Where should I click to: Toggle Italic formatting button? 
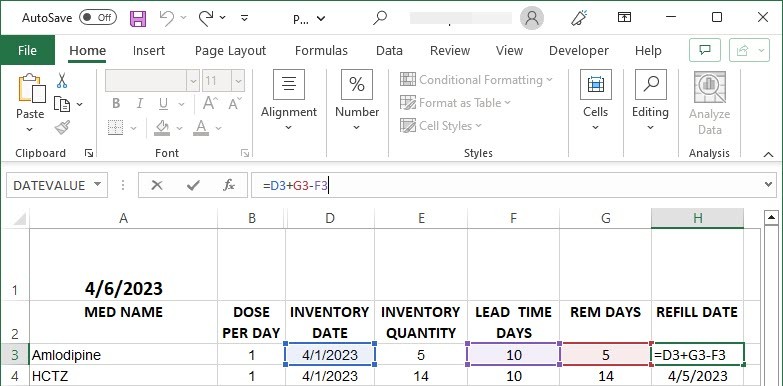tap(139, 104)
